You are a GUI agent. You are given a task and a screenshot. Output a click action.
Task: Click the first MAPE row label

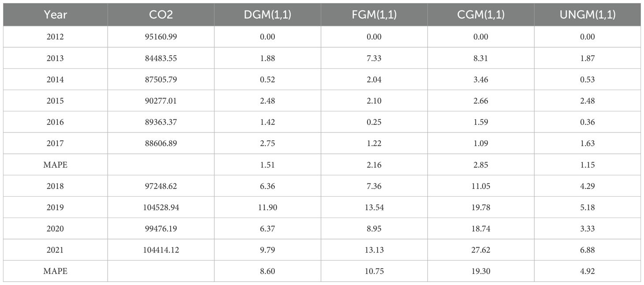pos(55,165)
